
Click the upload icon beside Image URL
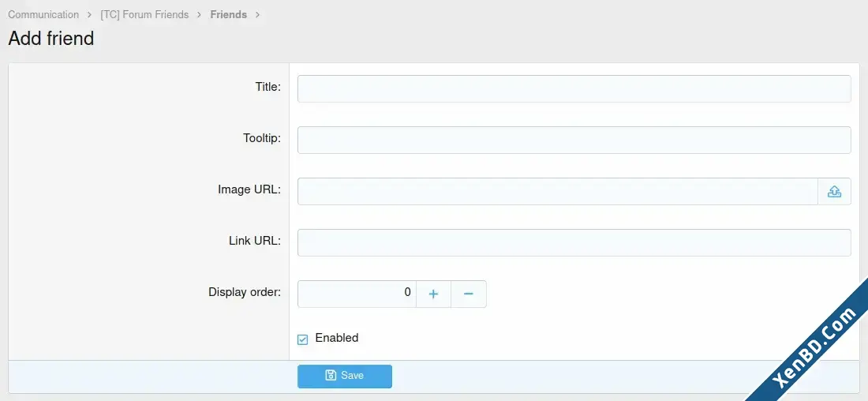pos(834,192)
